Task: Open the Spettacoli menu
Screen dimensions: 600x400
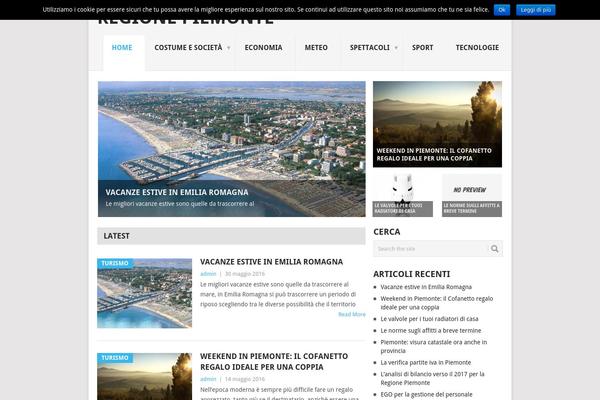Action: point(369,48)
